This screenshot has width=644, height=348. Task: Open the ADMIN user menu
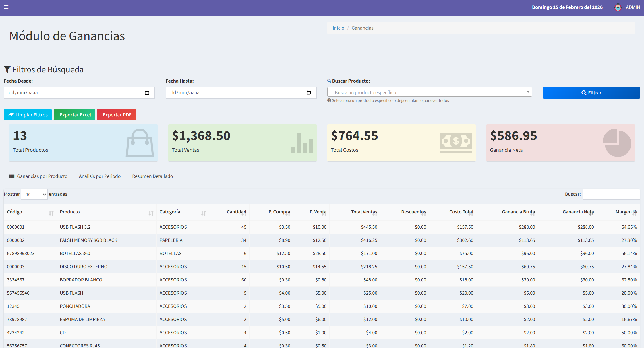(x=633, y=7)
